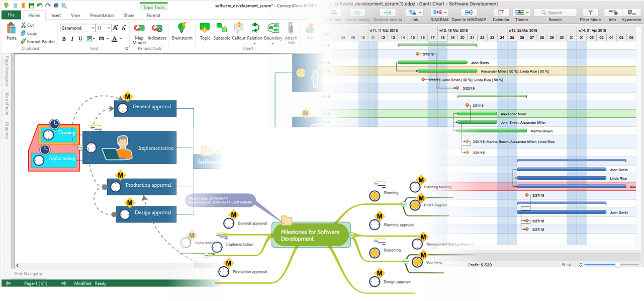Insert a Subtopic
Screen dimensions: 644x301
click(x=222, y=32)
